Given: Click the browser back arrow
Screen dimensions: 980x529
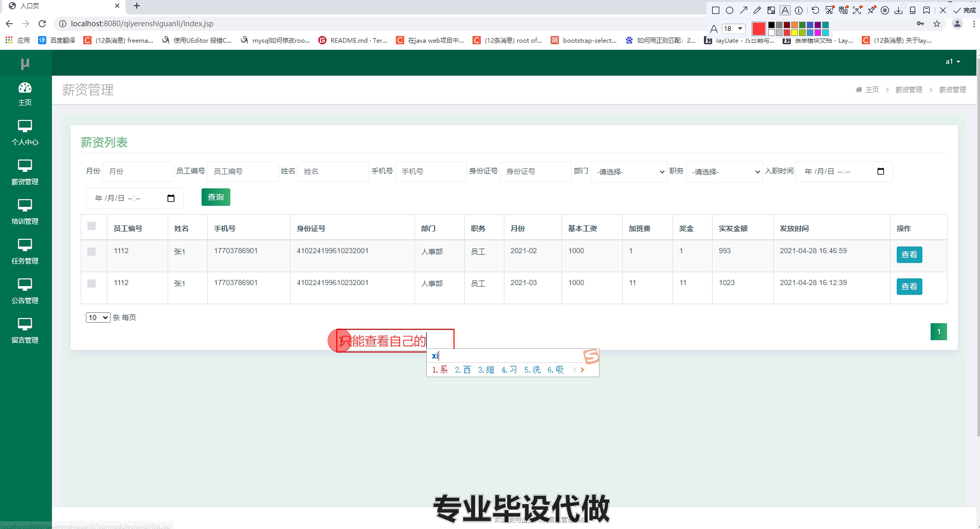Looking at the screenshot, I should click(9, 24).
